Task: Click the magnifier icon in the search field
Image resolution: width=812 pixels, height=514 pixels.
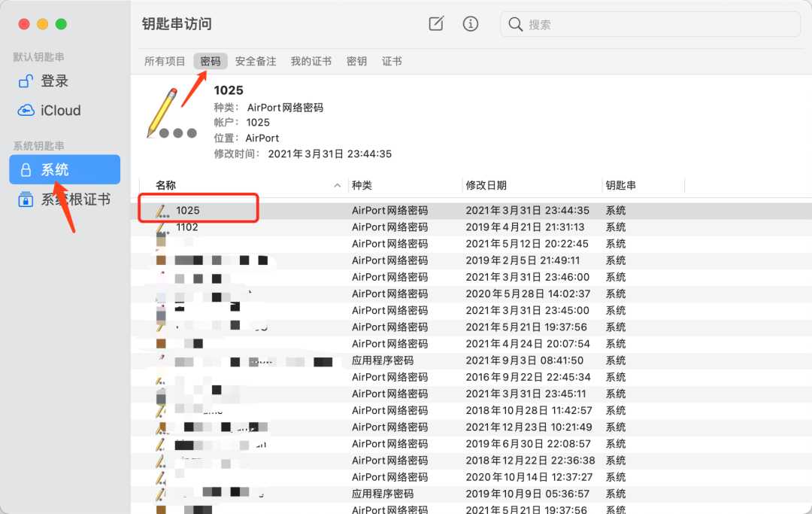Action: pyautogui.click(x=515, y=24)
